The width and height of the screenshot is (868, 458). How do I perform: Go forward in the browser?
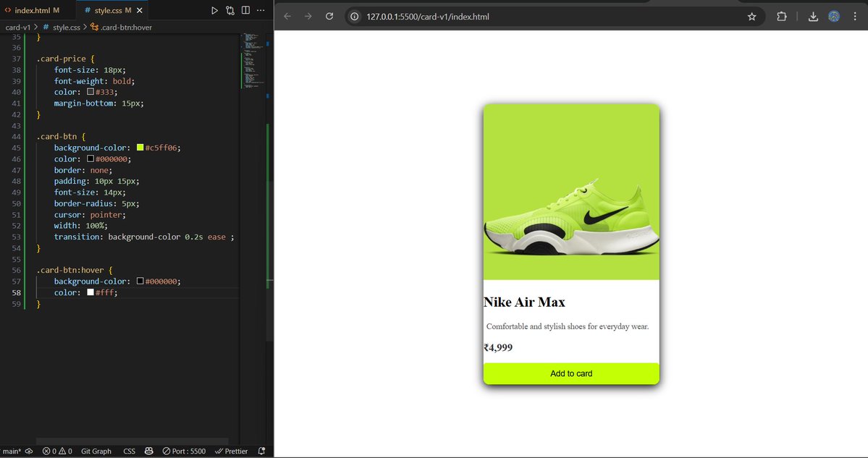(308, 17)
